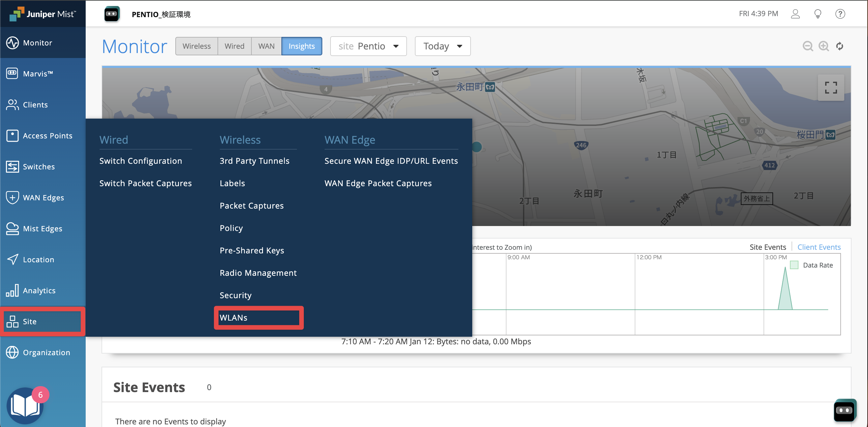This screenshot has width=868, height=427.
Task: Click the Clients people icon
Action: pos(13,104)
